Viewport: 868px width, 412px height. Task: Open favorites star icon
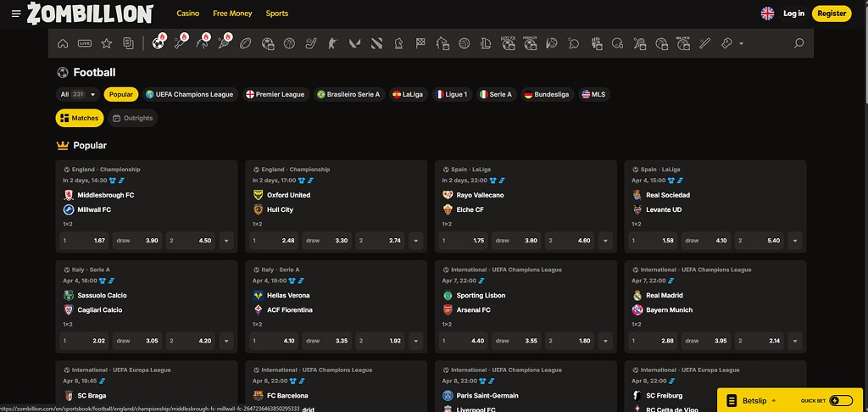point(106,43)
